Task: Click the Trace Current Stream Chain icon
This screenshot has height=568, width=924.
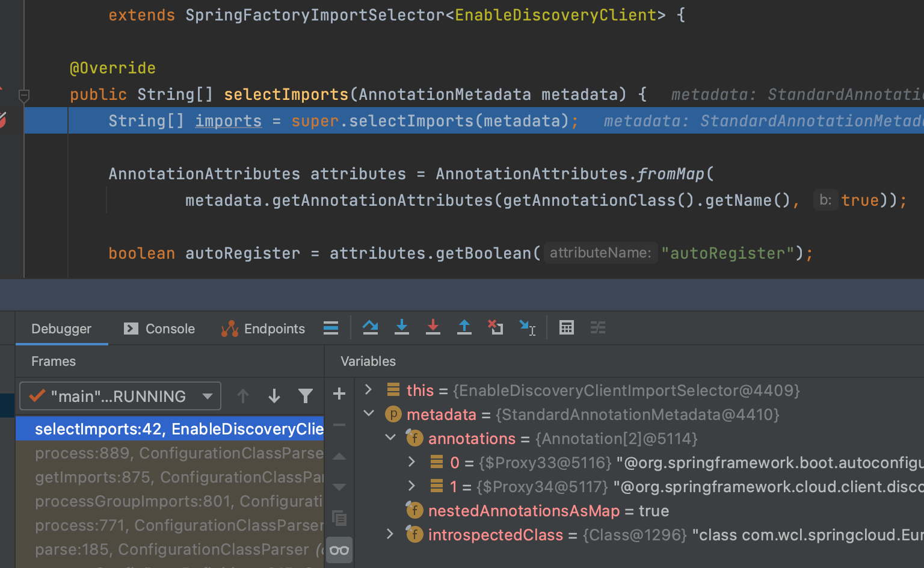Action: (598, 327)
